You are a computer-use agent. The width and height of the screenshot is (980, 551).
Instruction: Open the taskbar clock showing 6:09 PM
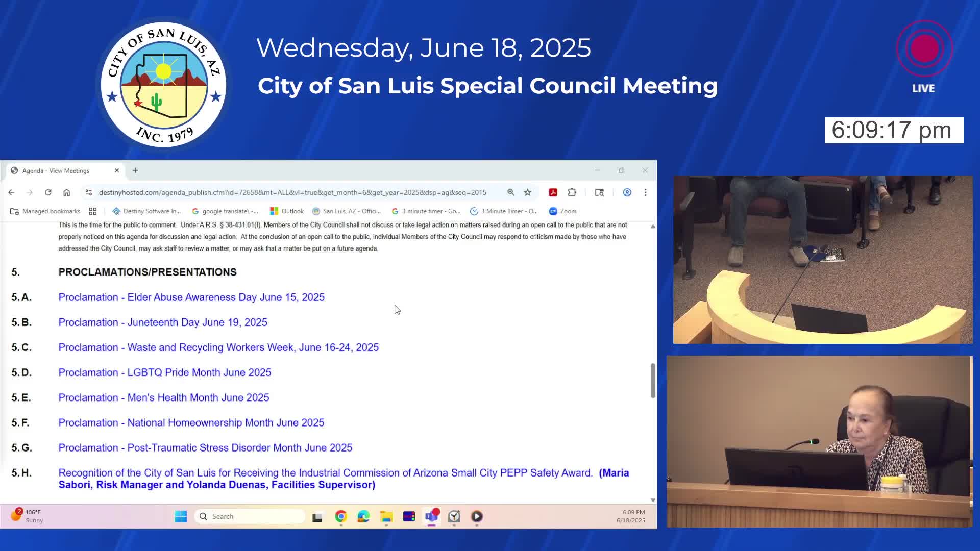click(631, 516)
